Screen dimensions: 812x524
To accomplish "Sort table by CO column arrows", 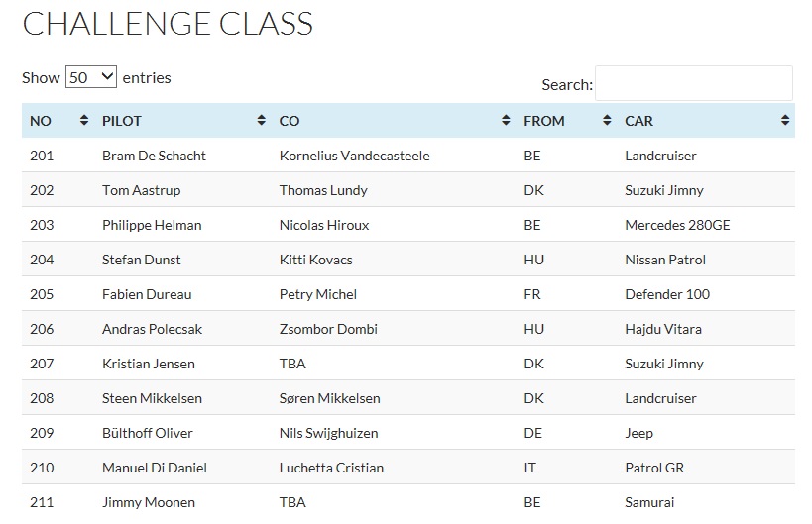I will 506,121.
